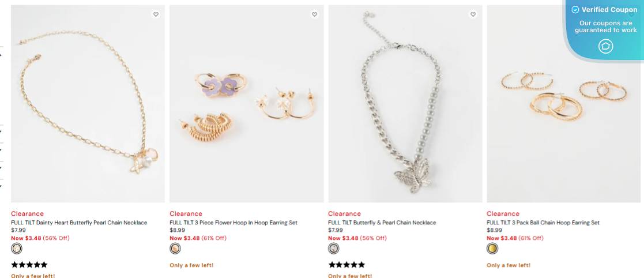Click the gold chain necklace product image
Screen dimensions: 644x278
tap(88, 104)
